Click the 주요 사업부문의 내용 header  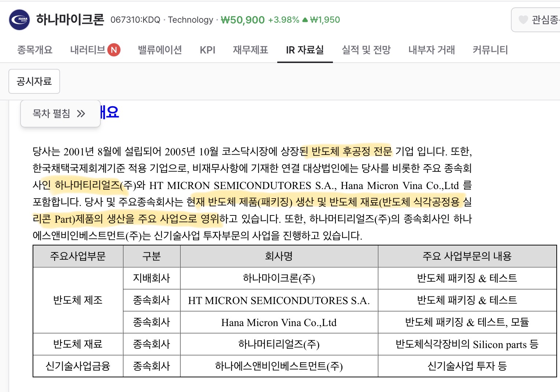click(x=467, y=256)
